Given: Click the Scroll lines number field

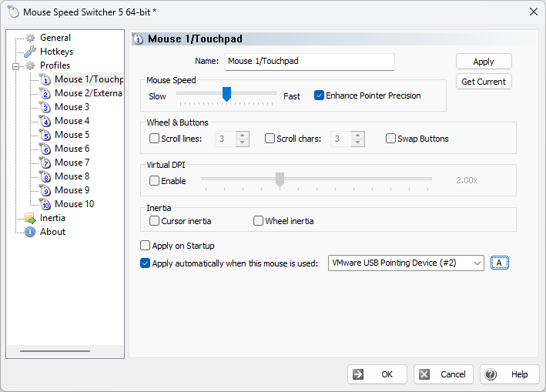Looking at the screenshot, I should 226,139.
